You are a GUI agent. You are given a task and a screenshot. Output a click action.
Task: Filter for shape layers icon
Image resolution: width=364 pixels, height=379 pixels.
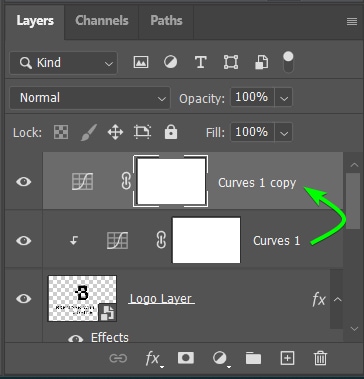[231, 62]
